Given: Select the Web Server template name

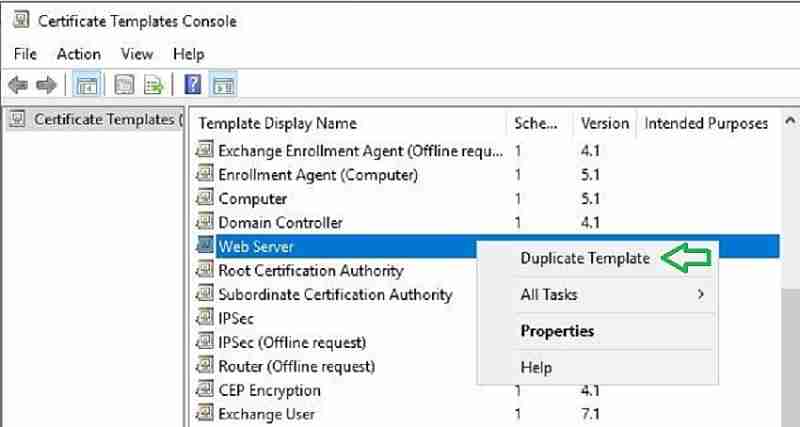Looking at the screenshot, I should (256, 247).
